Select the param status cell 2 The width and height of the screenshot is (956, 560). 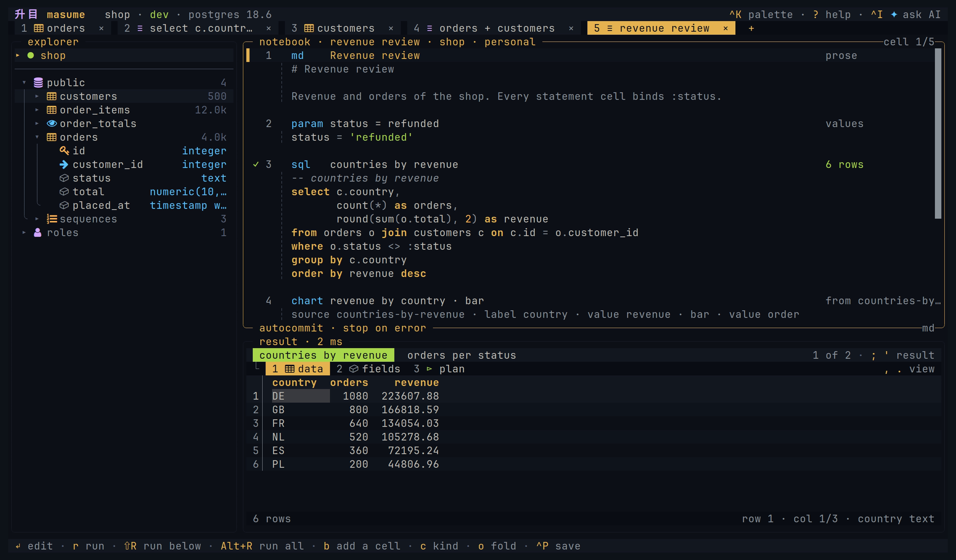[x=593, y=124]
